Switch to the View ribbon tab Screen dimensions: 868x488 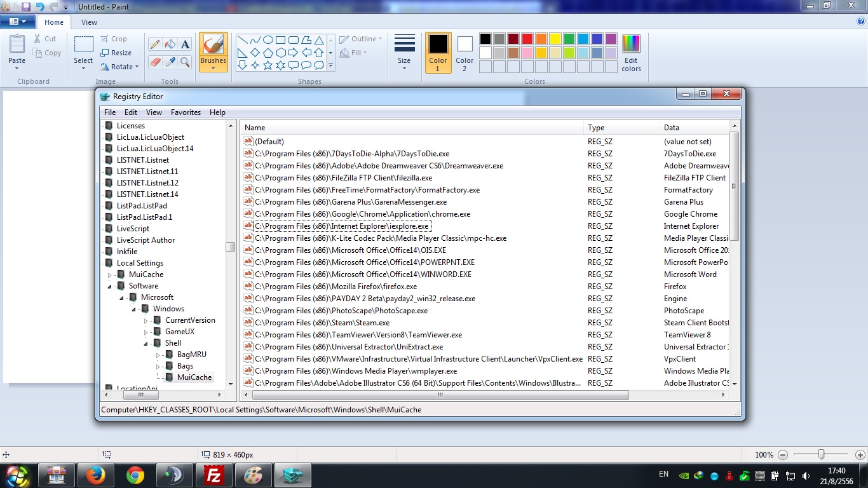[90, 22]
